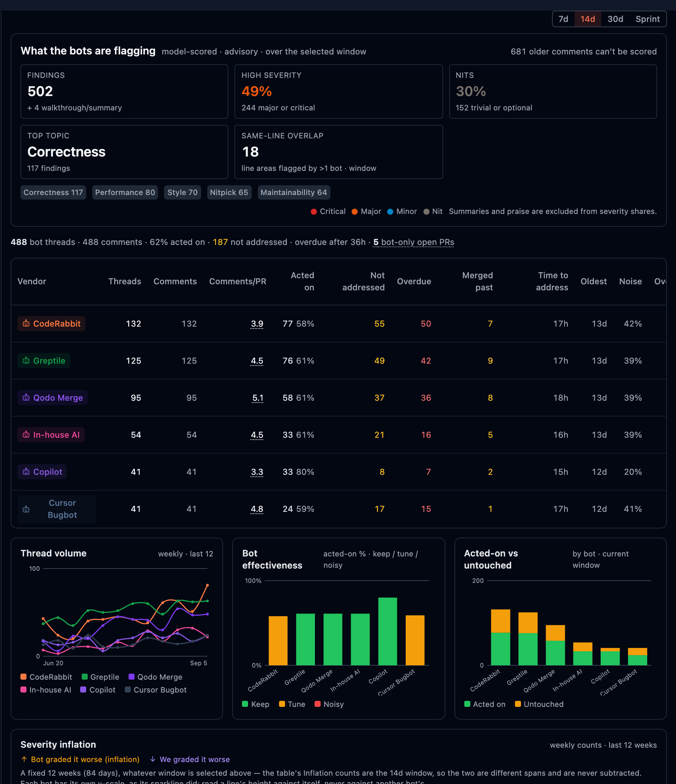
Task: Click the Minor blue severity legend dot
Action: click(390, 212)
